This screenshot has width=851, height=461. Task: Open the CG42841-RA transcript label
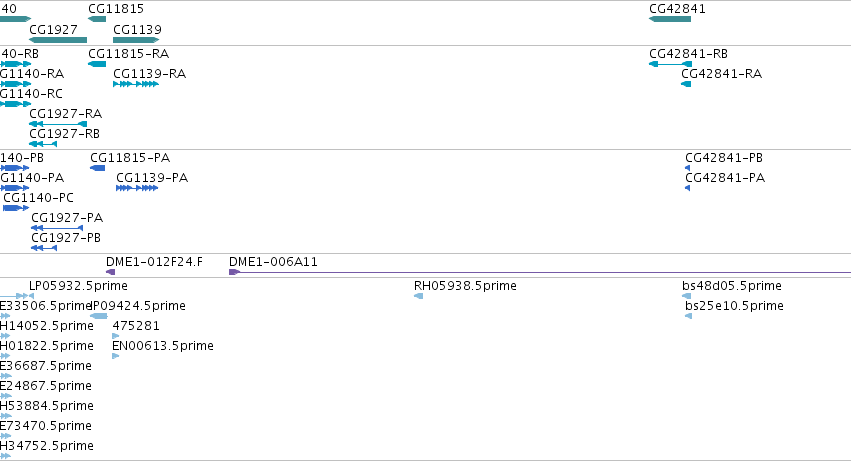[x=721, y=74]
